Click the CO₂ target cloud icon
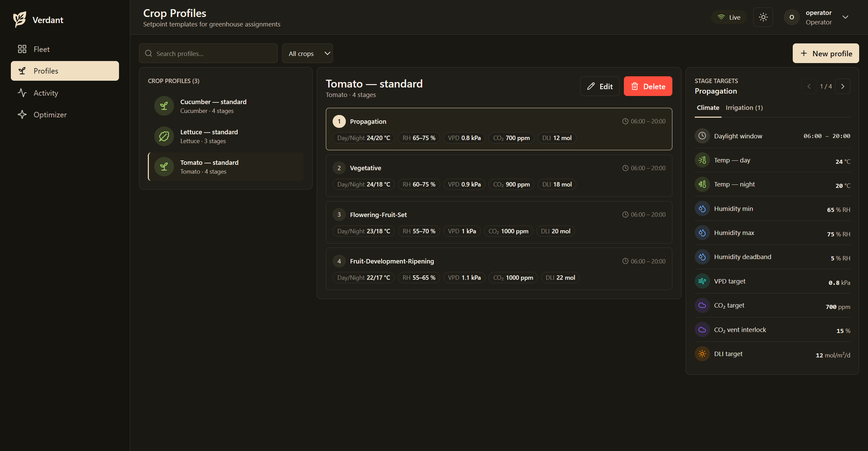The width and height of the screenshot is (868, 451). click(x=702, y=305)
